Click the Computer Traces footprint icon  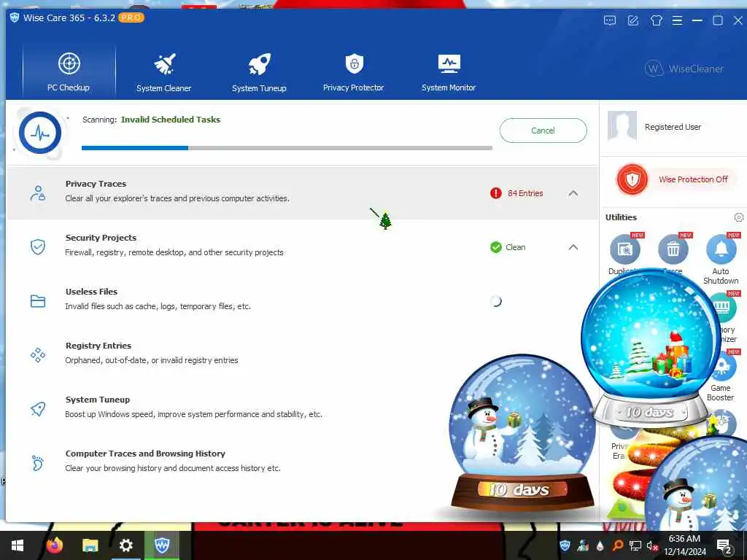point(38,463)
